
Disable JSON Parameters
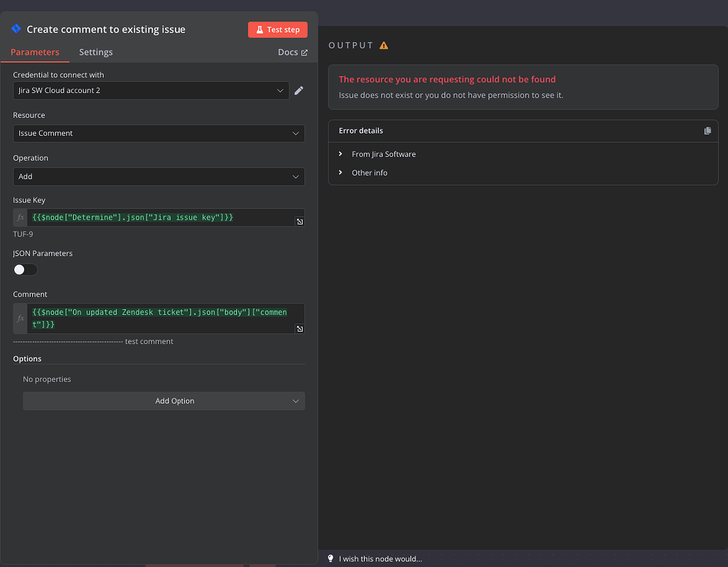25,269
